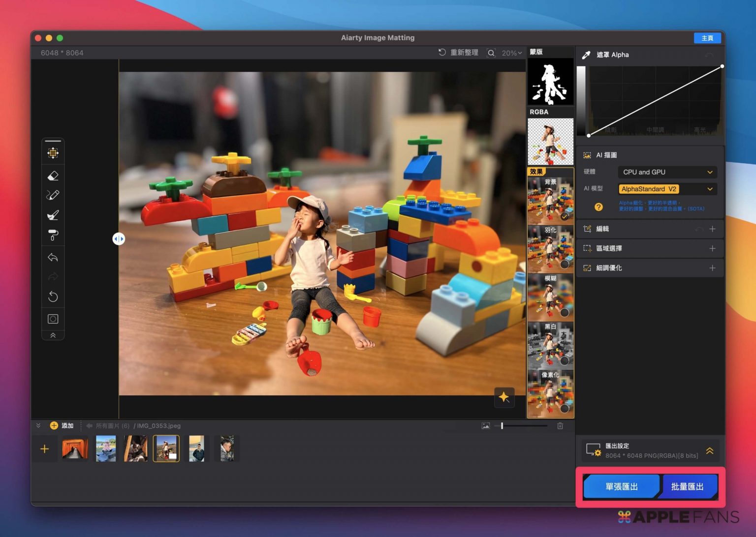Expand the 區域選擇 section
This screenshot has width=756, height=537.
tap(712, 248)
